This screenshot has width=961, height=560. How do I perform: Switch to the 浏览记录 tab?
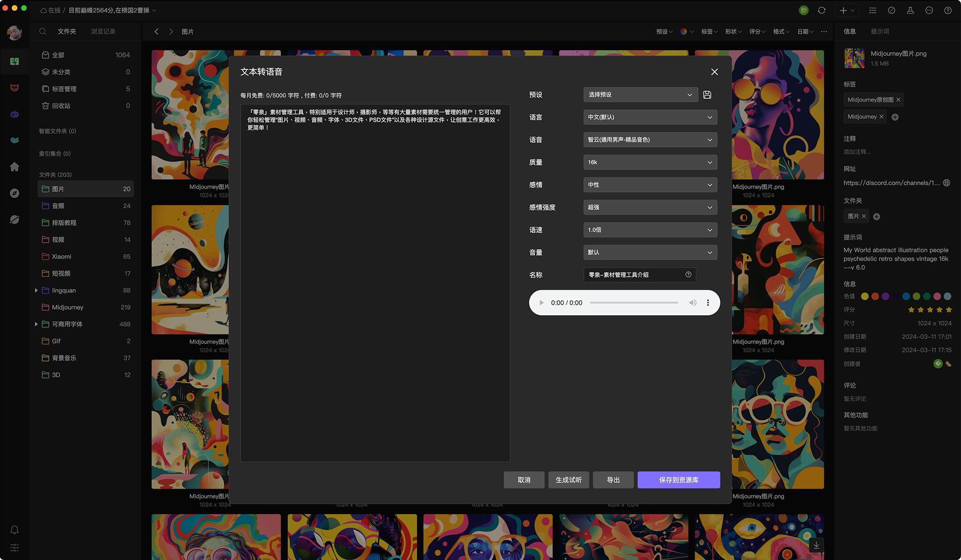tap(103, 31)
